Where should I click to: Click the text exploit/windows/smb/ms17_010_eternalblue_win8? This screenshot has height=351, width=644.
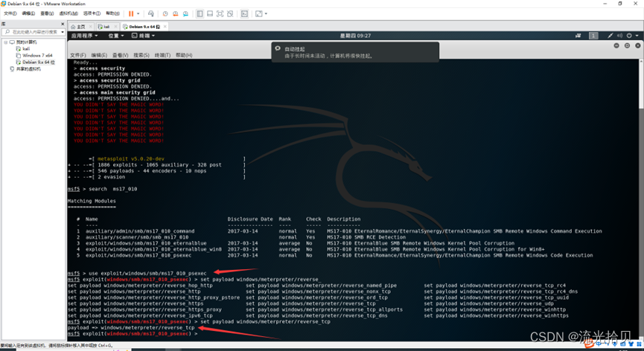[153, 249]
